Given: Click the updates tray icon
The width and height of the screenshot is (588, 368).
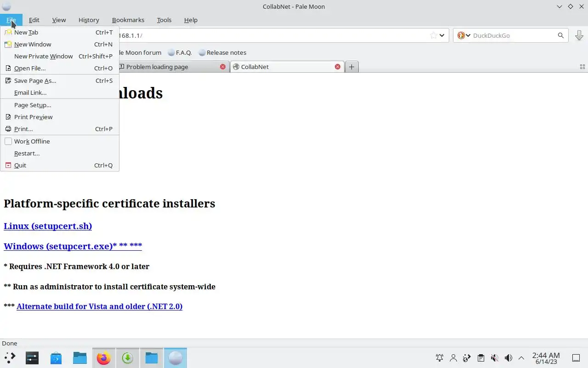Looking at the screenshot, I should coord(467,358).
